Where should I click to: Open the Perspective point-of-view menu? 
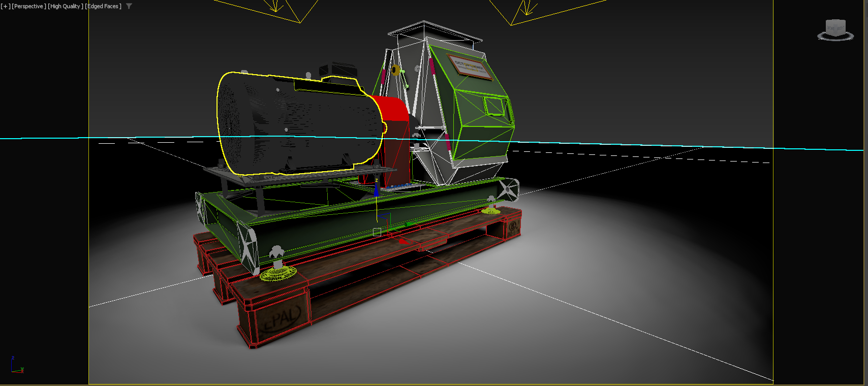coord(29,6)
